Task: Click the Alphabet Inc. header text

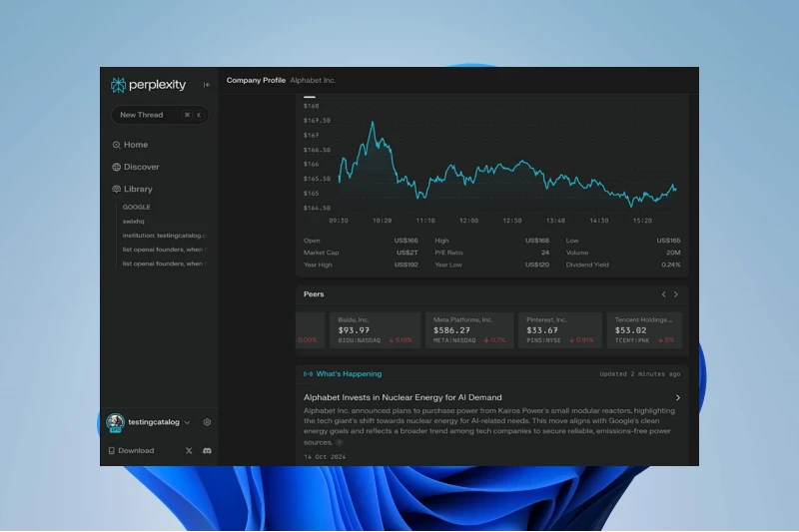Action: tap(313, 81)
